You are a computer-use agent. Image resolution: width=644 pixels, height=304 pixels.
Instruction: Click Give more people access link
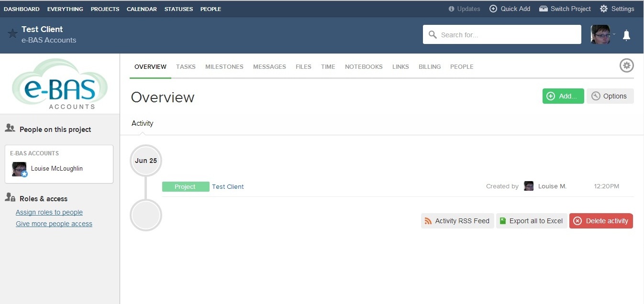[x=54, y=224]
